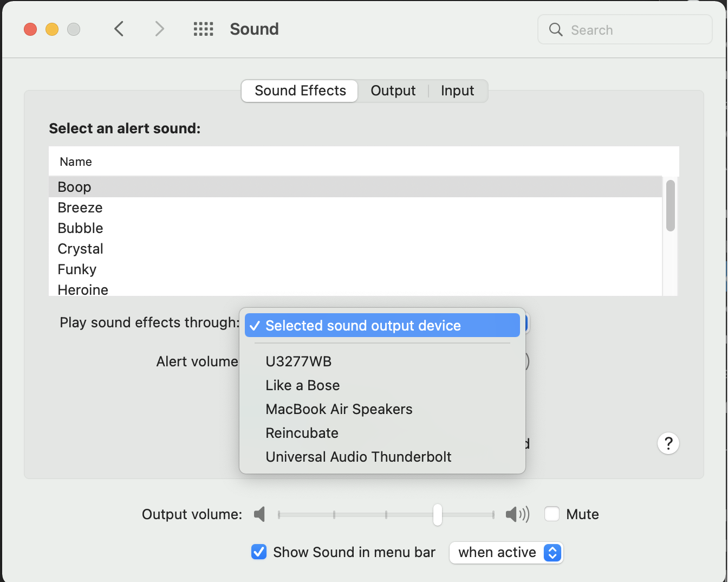This screenshot has height=582, width=728.
Task: Click the Output volume slider knob
Action: click(x=438, y=514)
